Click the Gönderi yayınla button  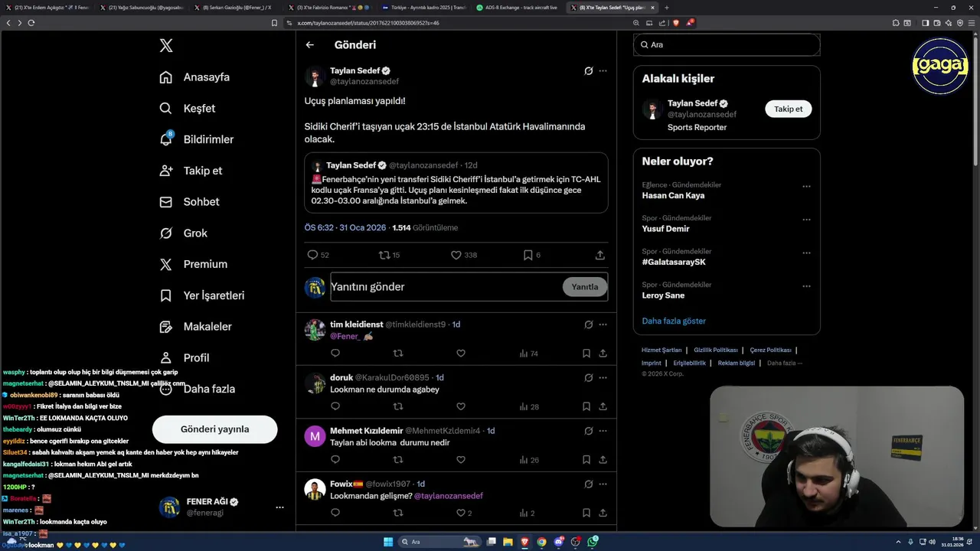(x=214, y=429)
